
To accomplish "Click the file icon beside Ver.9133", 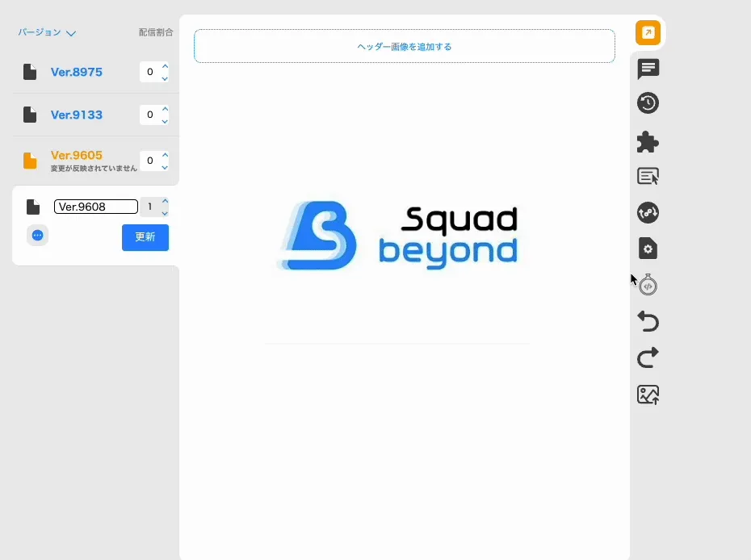I will click(x=30, y=115).
